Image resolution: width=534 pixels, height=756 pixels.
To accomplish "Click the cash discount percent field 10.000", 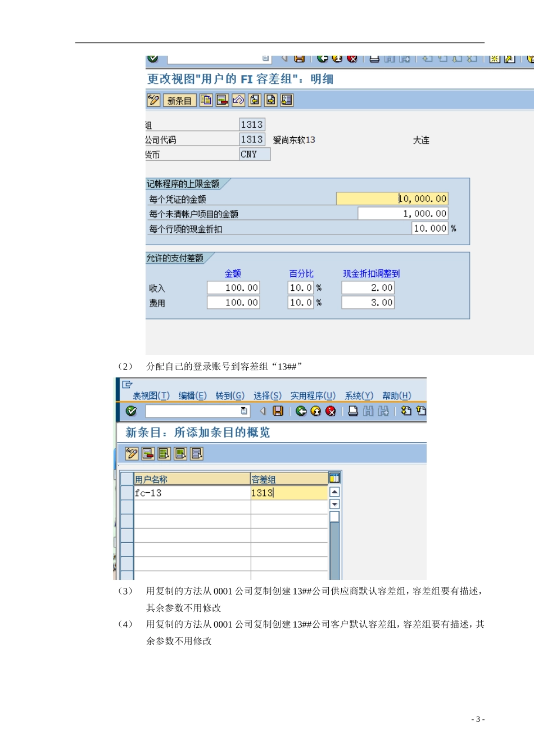I will [x=430, y=228].
